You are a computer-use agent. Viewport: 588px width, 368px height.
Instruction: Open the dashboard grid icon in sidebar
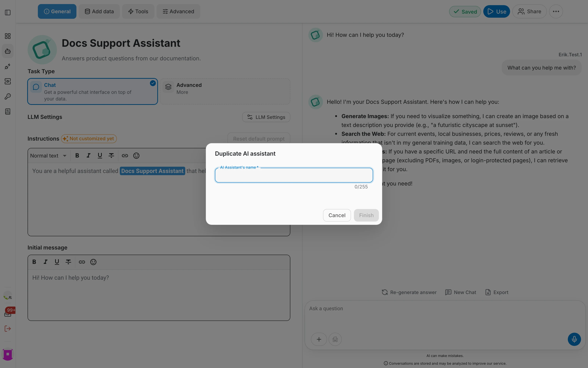point(8,36)
